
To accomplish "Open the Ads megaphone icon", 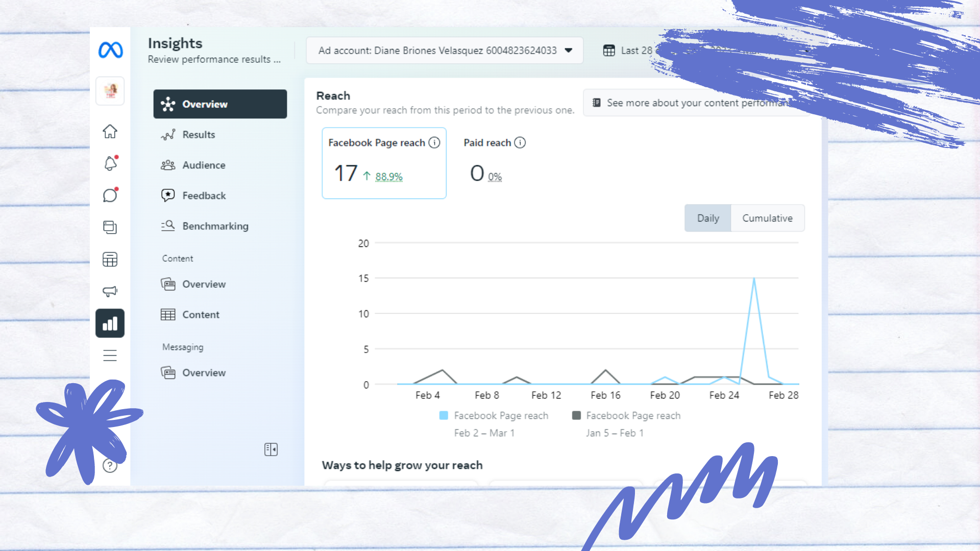I will click(110, 291).
